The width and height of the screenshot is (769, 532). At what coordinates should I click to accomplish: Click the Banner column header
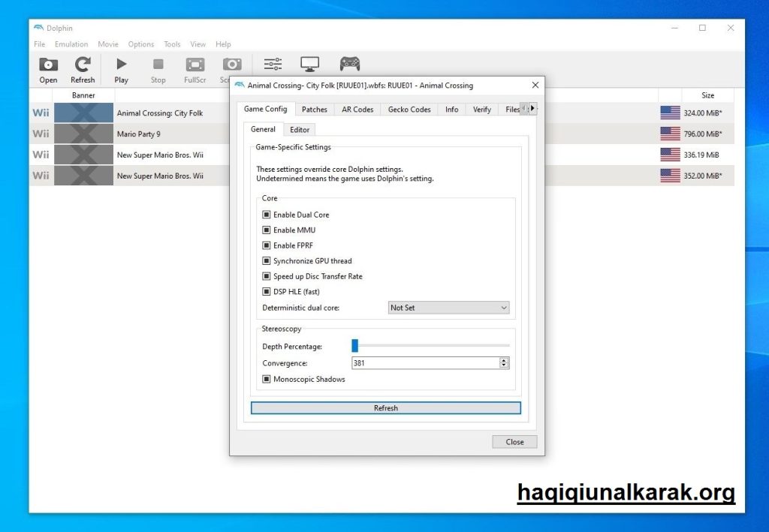coord(83,95)
